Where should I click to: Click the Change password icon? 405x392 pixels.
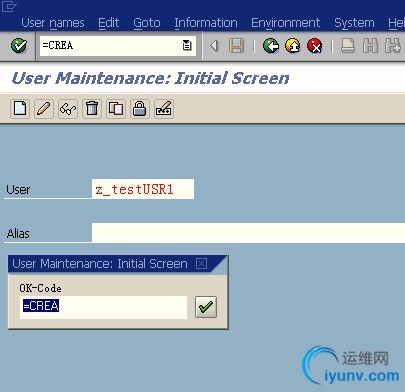click(x=164, y=109)
